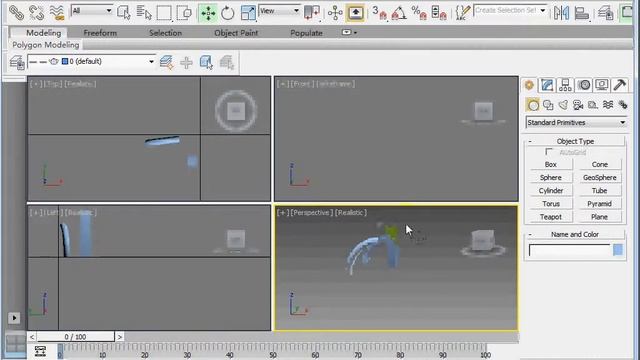The height and width of the screenshot is (360, 640).
Task: Select the Space Warps category button
Action: click(x=608, y=105)
